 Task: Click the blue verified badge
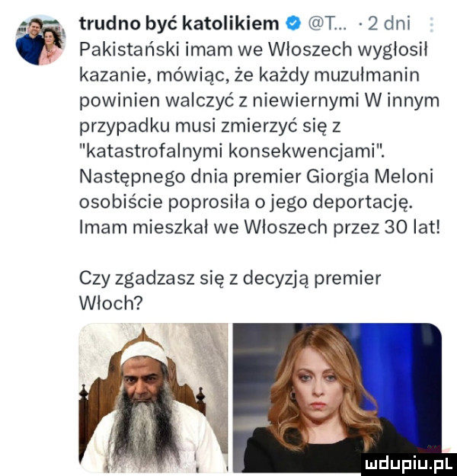point(293,24)
